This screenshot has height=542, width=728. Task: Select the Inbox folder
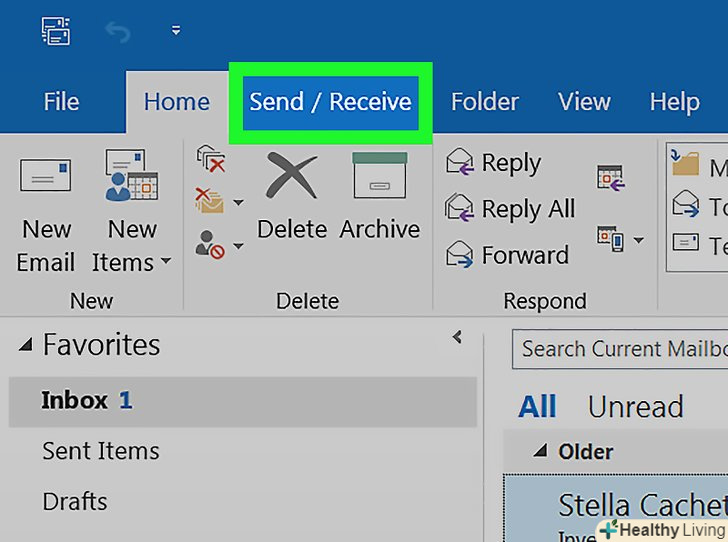(243, 401)
